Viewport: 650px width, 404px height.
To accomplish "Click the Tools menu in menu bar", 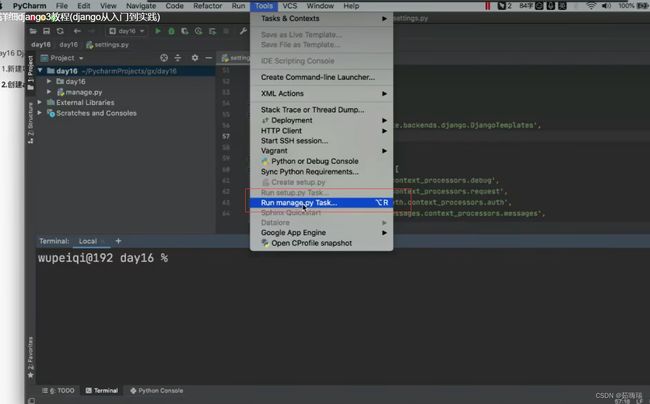I will (x=264, y=6).
